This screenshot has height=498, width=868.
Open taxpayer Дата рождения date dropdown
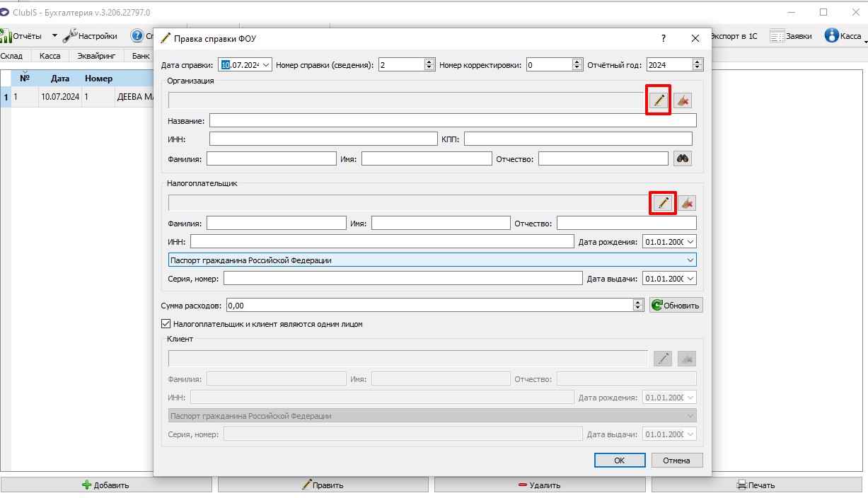(x=690, y=242)
